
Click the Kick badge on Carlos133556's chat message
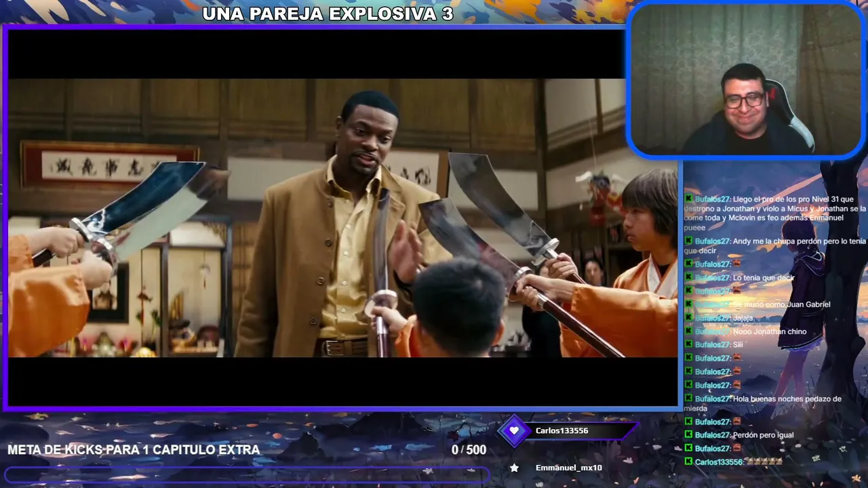click(689, 462)
